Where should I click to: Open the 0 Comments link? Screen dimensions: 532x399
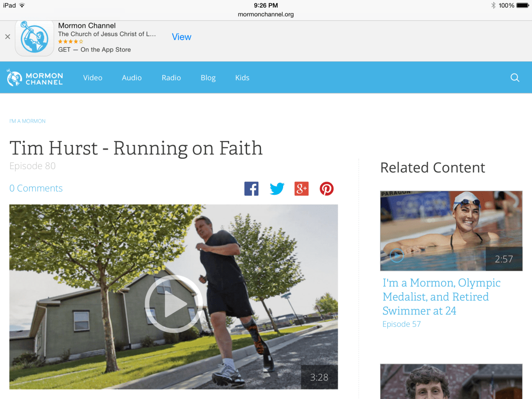click(36, 188)
